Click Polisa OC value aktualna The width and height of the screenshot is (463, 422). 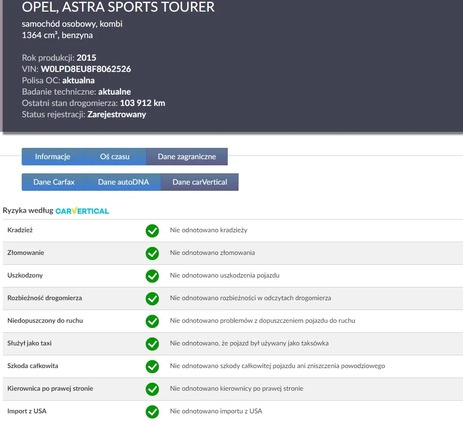pyautogui.click(x=78, y=80)
